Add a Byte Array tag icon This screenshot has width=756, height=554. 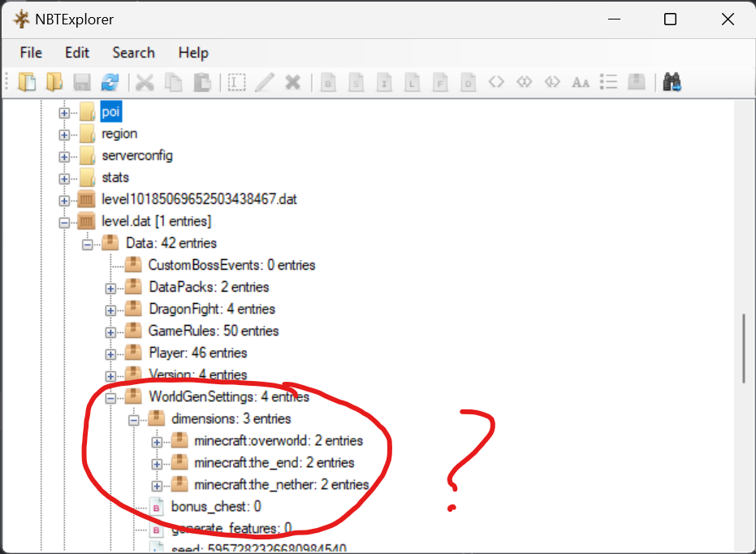(x=496, y=81)
